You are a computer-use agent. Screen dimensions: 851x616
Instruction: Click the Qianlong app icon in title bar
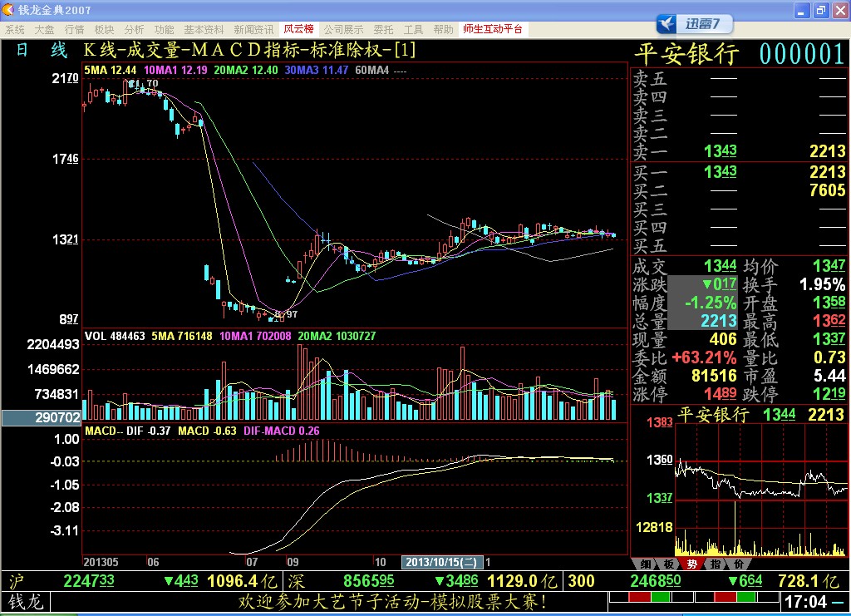pyautogui.click(x=7, y=9)
